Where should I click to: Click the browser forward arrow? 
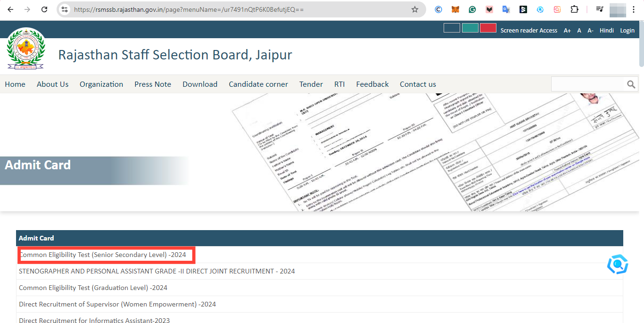pos(27,9)
